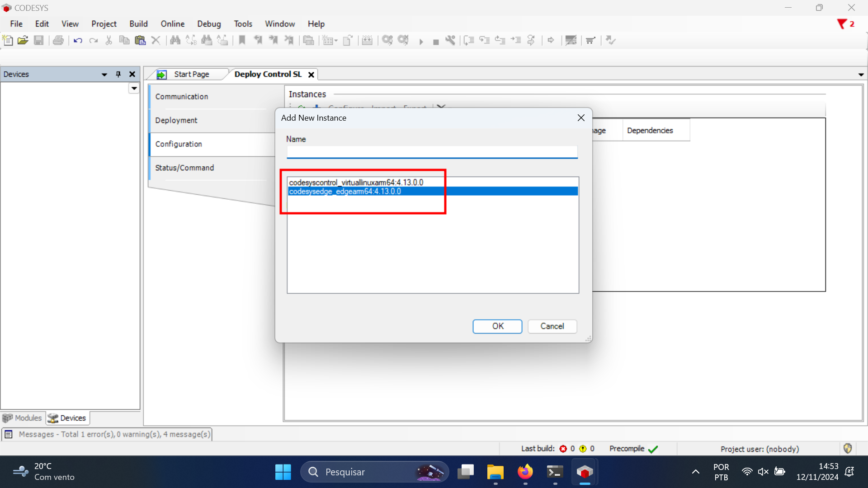This screenshot has height=488, width=868.
Task: Go to the next bookmark
Action: click(x=274, y=40)
